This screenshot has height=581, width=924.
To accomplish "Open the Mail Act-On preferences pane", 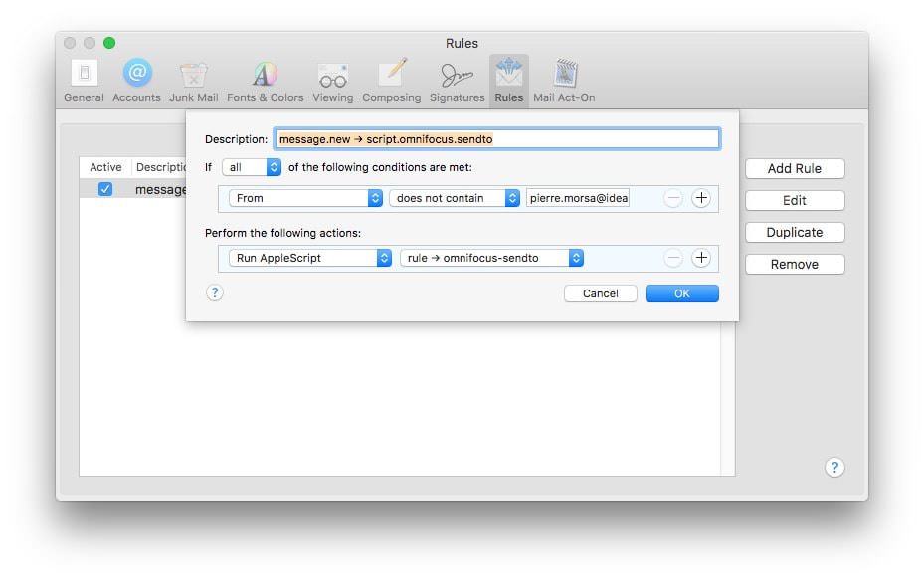I will (x=564, y=82).
